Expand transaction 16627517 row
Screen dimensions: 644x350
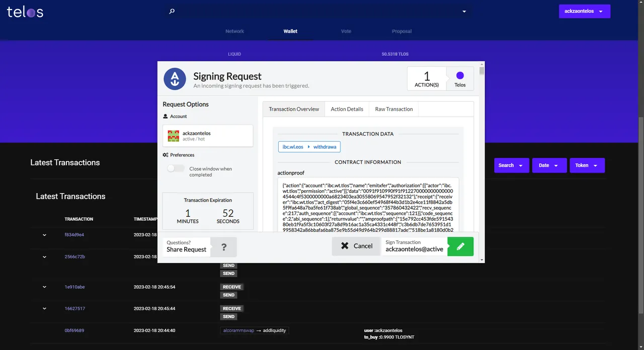tap(44, 309)
